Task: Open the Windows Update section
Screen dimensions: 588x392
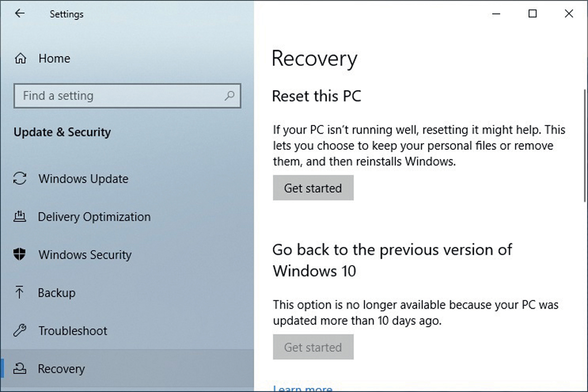Action: coord(83,179)
